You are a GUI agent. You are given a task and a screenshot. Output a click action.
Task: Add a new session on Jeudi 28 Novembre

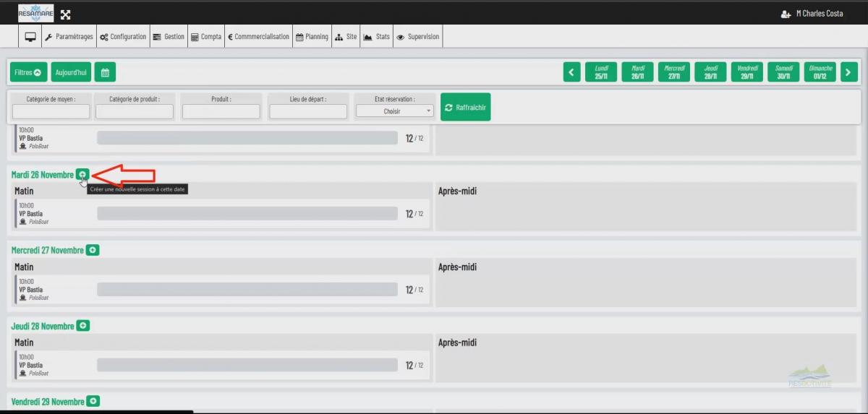tap(83, 326)
